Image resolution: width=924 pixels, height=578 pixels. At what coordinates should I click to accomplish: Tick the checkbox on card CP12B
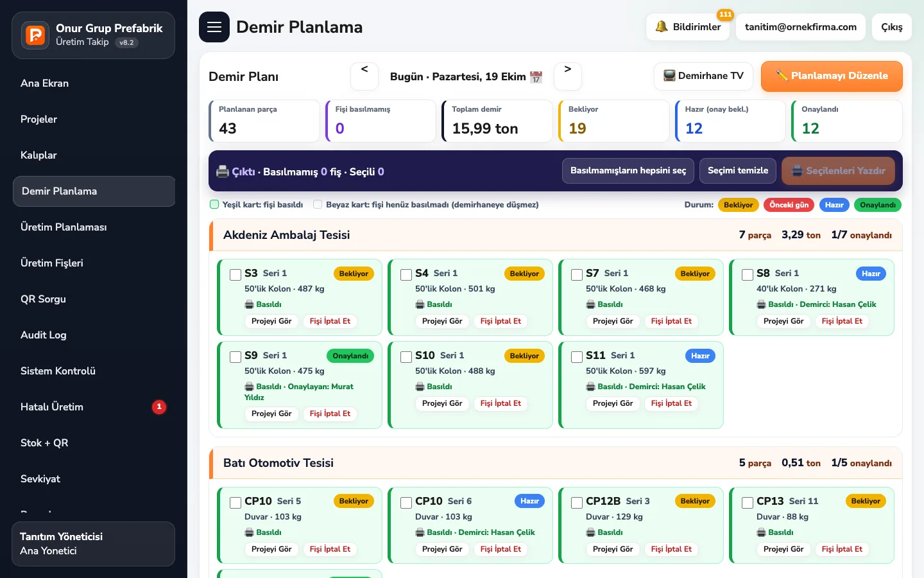click(x=577, y=503)
